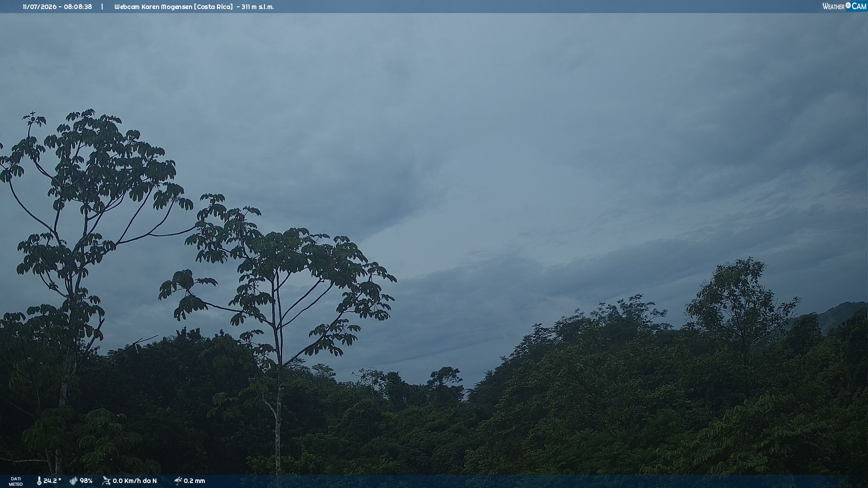Click the 311 m s.l.m. altitude text
868x488 pixels.
(258, 7)
